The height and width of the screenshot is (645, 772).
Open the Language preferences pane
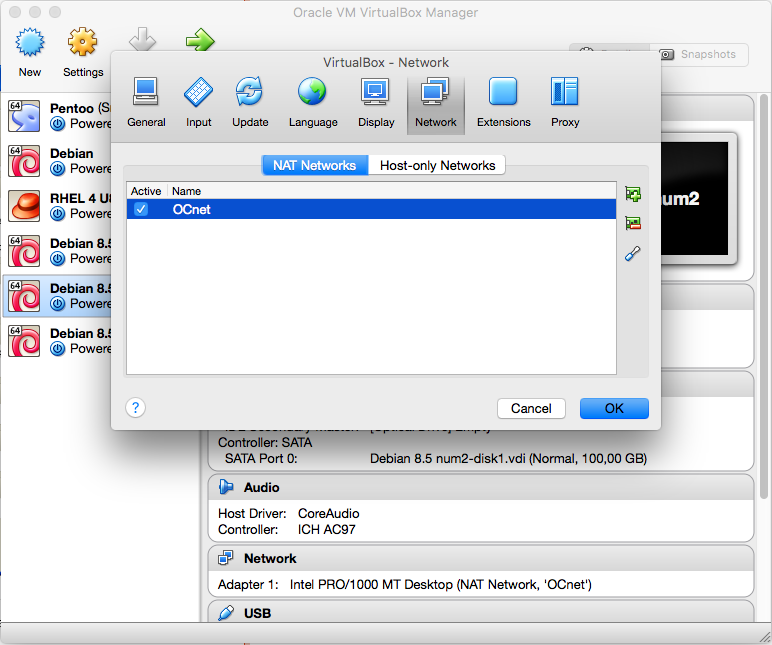(x=313, y=103)
